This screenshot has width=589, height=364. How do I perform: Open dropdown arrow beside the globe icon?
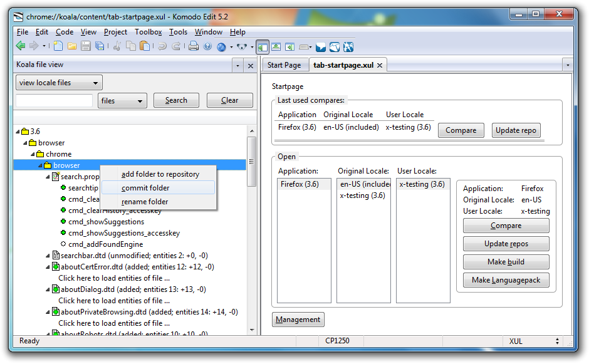pyautogui.click(x=231, y=47)
